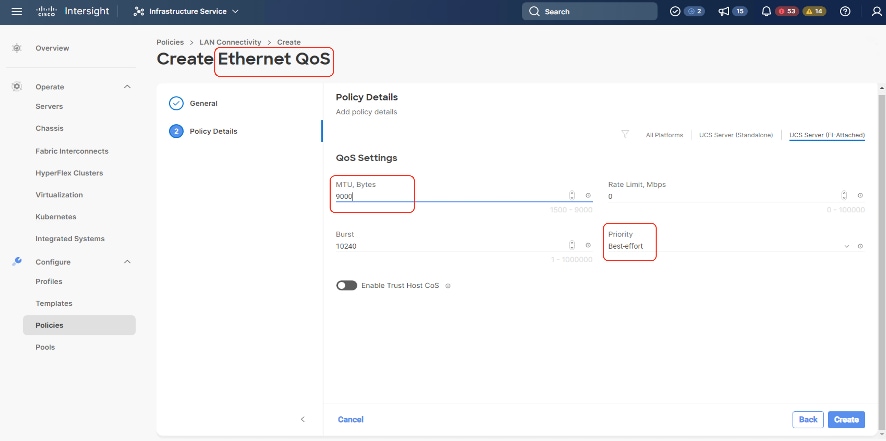
Task: Select the All Platforms filter tab
Action: (x=664, y=135)
